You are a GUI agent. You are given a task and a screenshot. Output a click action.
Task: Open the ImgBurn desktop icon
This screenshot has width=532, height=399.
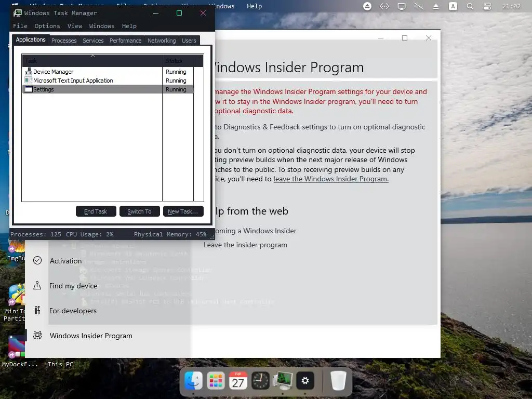point(16,250)
